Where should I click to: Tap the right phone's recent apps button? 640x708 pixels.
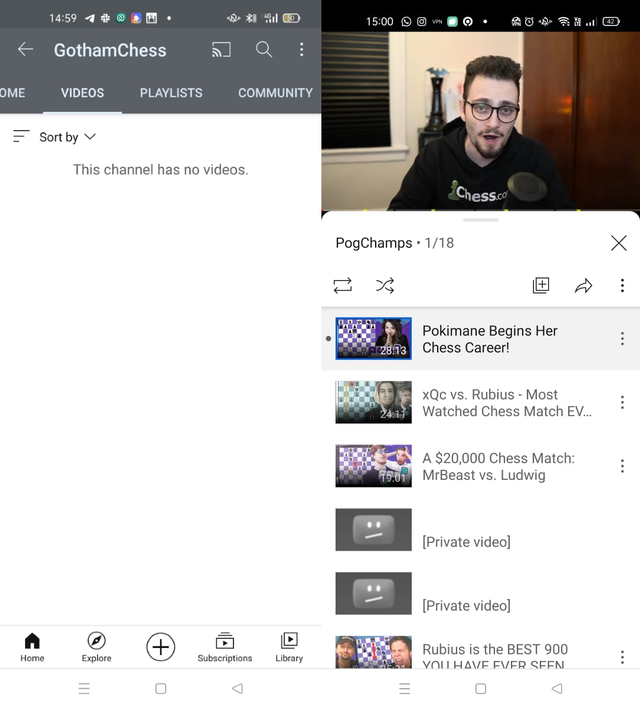(x=405, y=689)
